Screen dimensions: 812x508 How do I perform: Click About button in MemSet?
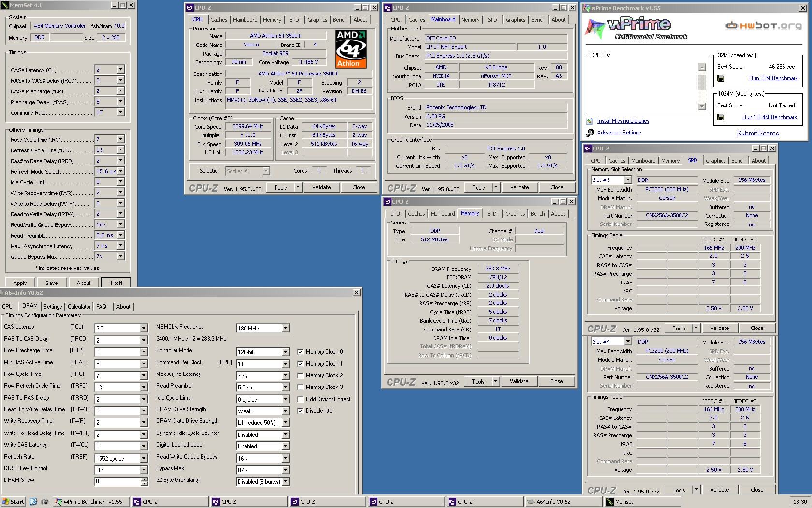point(83,283)
